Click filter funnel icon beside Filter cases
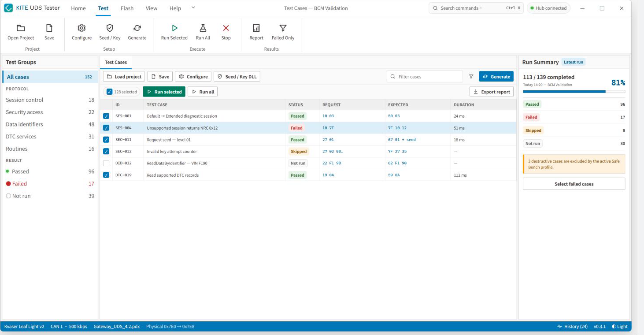Viewport: 644px width, 335px height. [471, 77]
